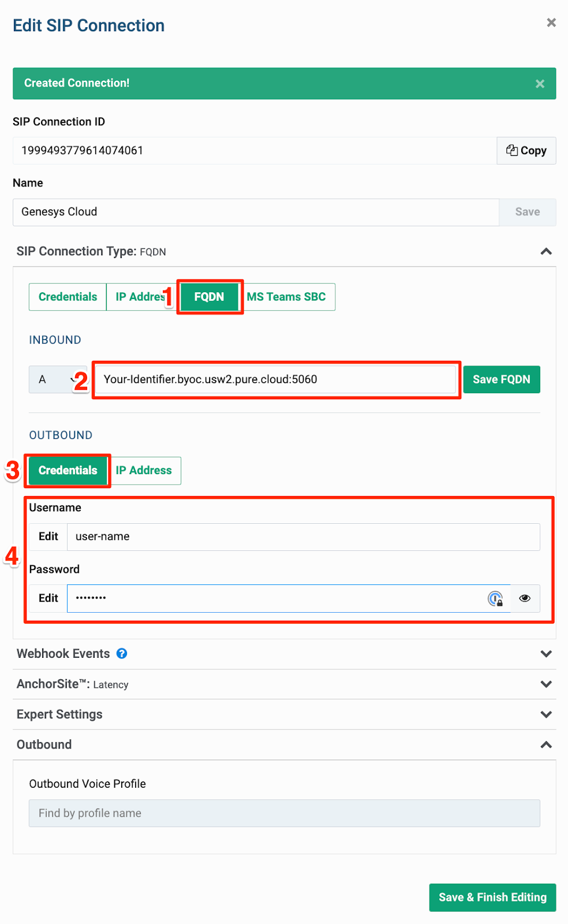Copy the SIP Connection ID
Viewport: 568px width, 924px height.
pyautogui.click(x=525, y=150)
